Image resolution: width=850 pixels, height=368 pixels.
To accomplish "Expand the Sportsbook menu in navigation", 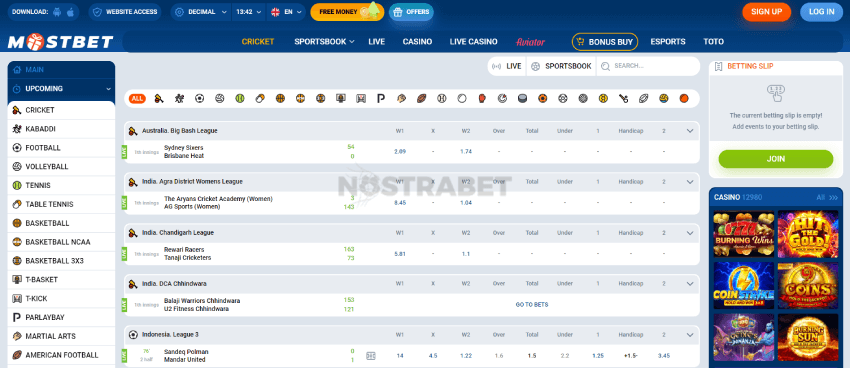I will [x=324, y=42].
